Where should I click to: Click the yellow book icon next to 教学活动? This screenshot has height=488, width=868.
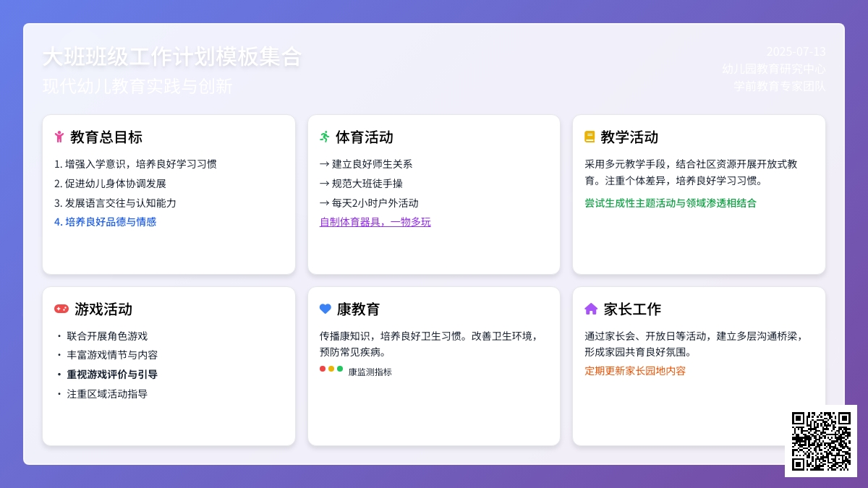tap(590, 137)
